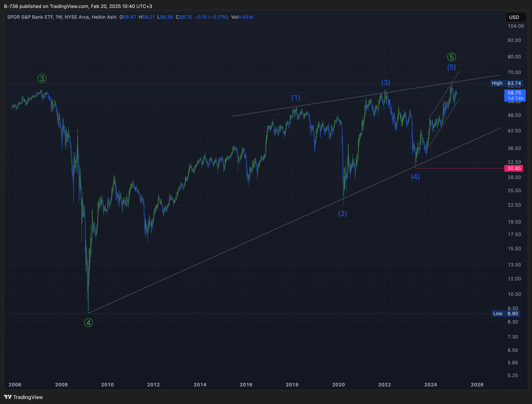The image size is (532, 404).
Task: Click the TradingView logo at bottom left
Action: (x=23, y=397)
